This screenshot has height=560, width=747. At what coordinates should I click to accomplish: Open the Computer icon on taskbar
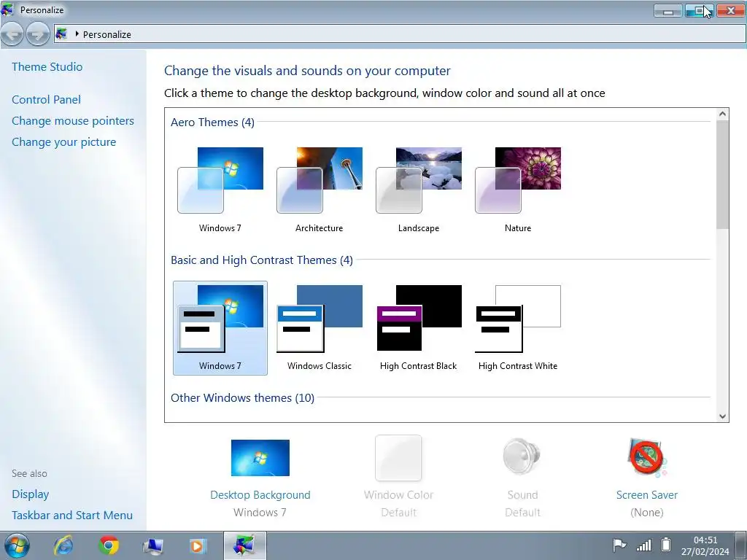point(153,545)
